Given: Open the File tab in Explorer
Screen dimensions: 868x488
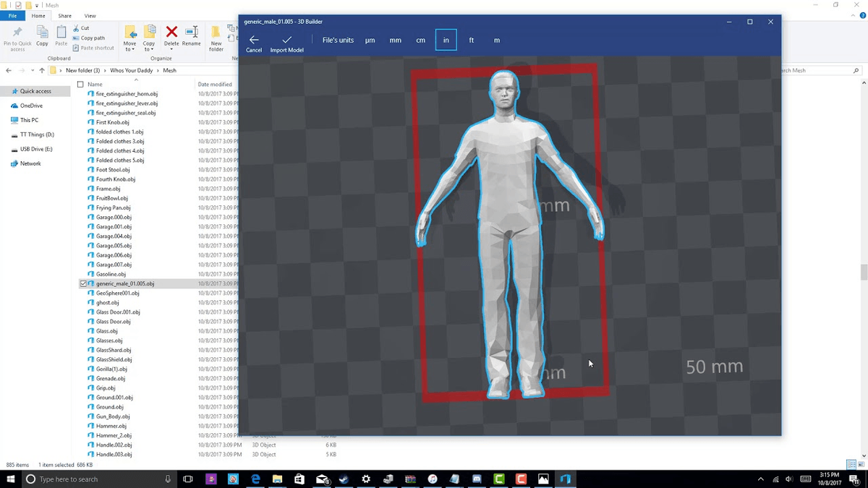Looking at the screenshot, I should (12, 15).
